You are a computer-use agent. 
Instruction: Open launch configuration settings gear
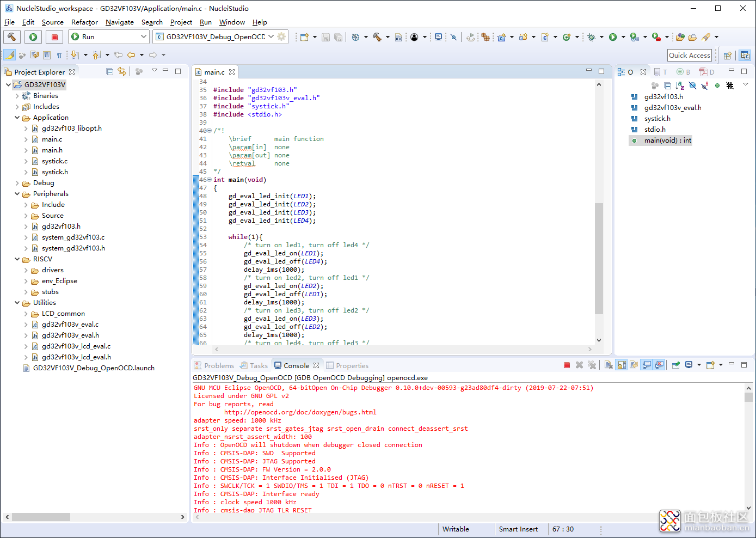281,37
